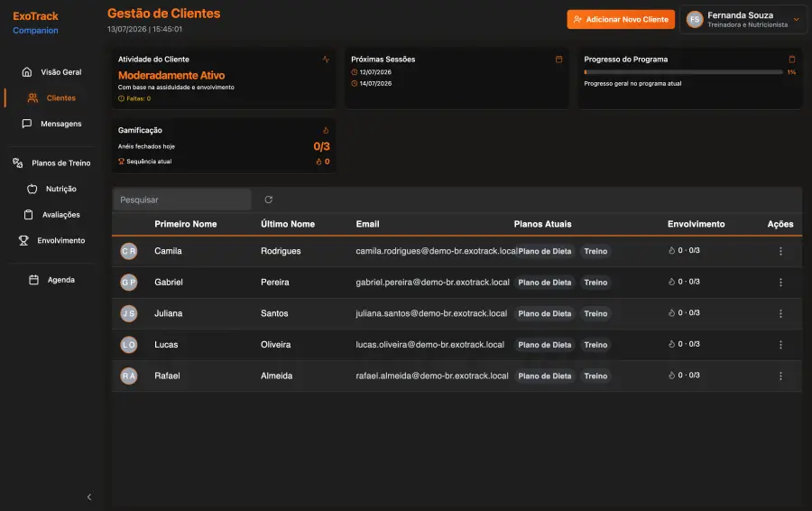Viewport: 812px width, 511px height.
Task: Click the first name Juliana
Action: tap(169, 313)
